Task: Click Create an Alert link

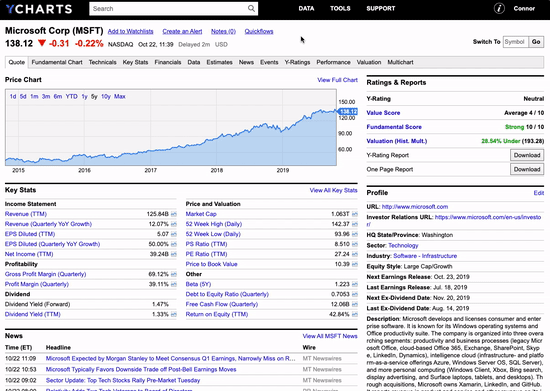Action: click(182, 31)
